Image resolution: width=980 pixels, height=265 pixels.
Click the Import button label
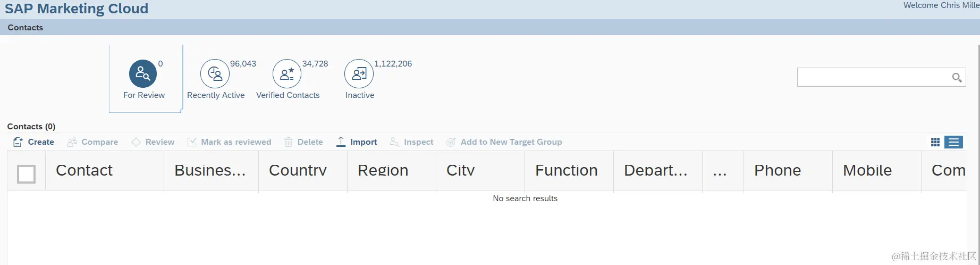(364, 142)
